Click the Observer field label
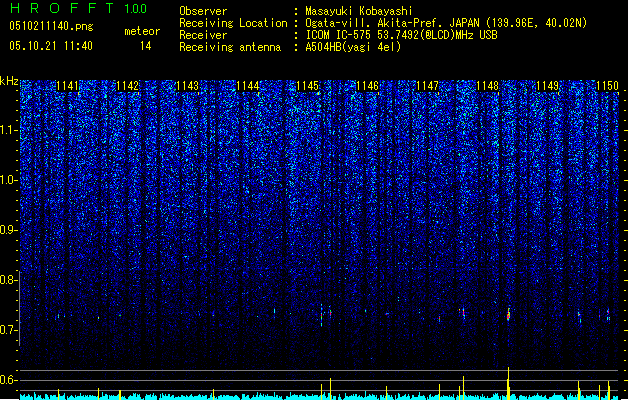The width and height of the screenshot is (629, 400). click(203, 11)
